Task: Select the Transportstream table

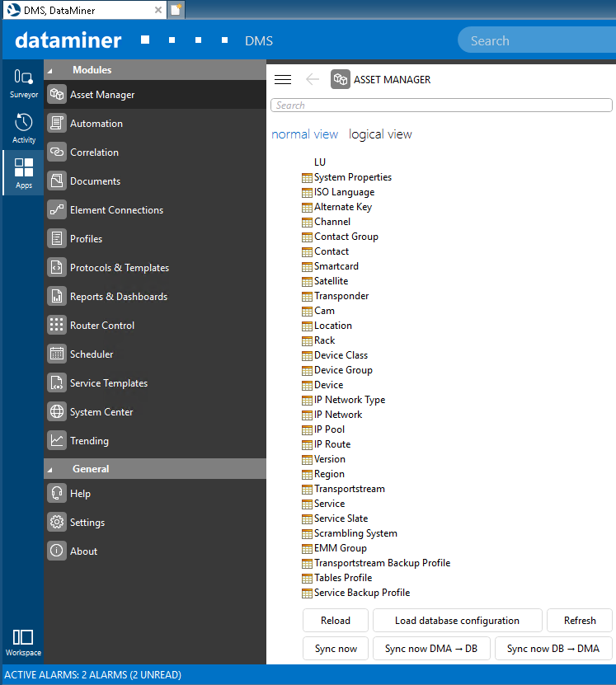Action: pos(350,490)
